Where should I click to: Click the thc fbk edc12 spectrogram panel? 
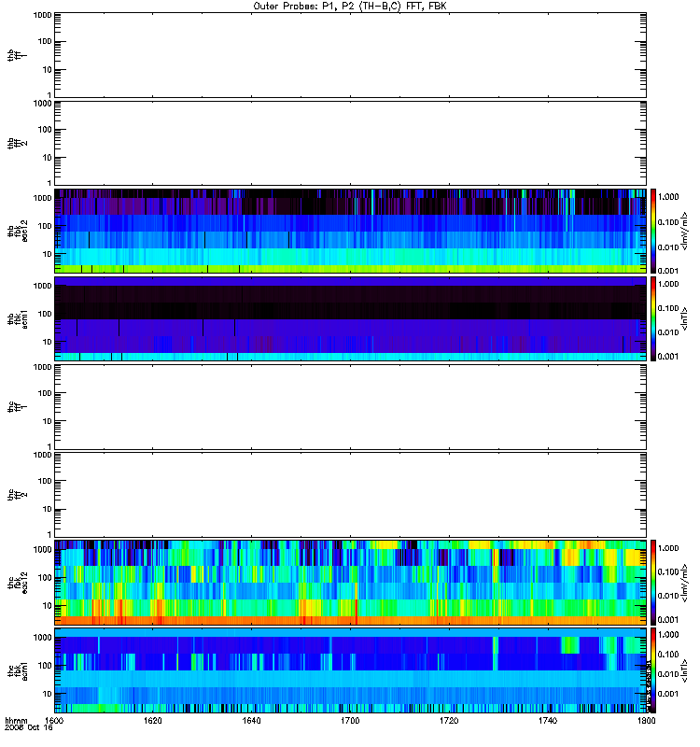pyautogui.click(x=350, y=583)
